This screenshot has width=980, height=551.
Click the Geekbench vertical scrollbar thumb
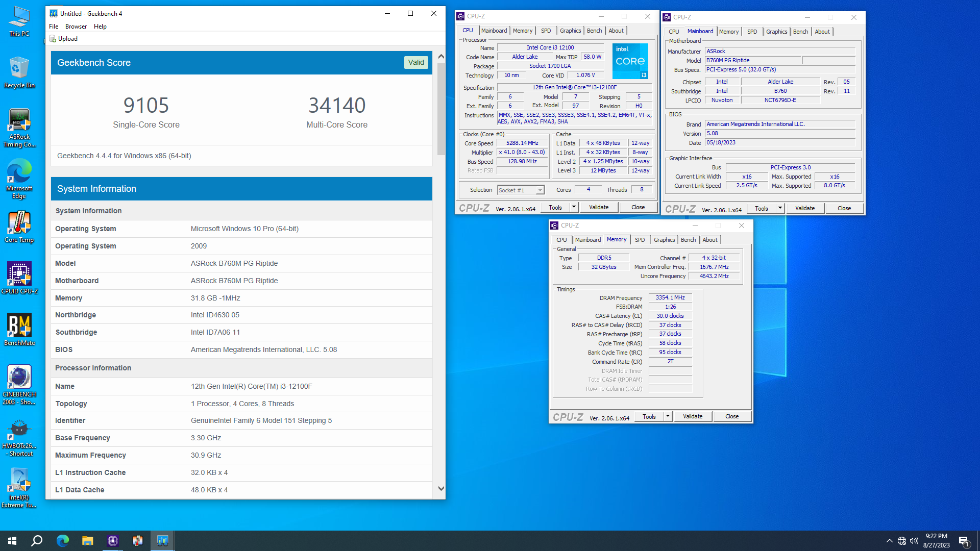pyautogui.click(x=441, y=109)
